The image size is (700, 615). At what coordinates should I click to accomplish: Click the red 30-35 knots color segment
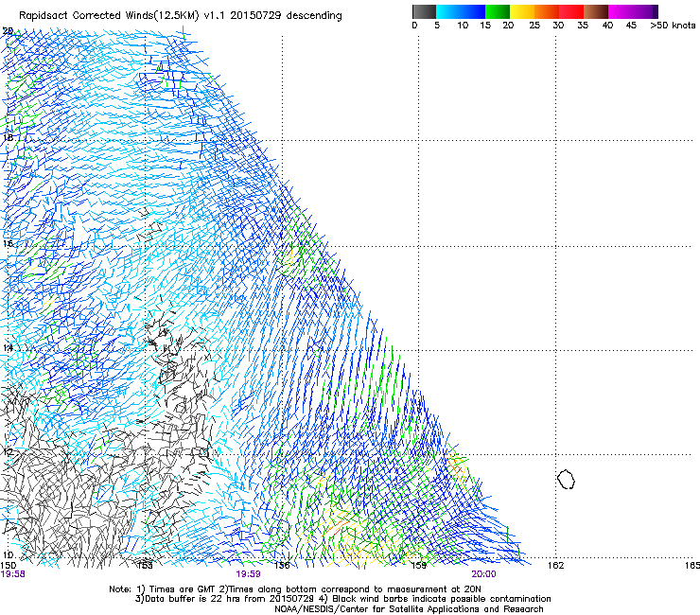[571, 11]
